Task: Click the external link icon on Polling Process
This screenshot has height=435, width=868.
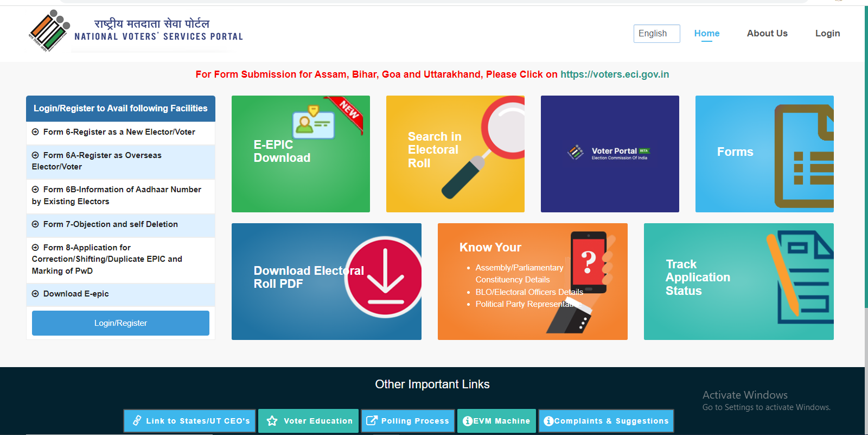Action: 372,420
